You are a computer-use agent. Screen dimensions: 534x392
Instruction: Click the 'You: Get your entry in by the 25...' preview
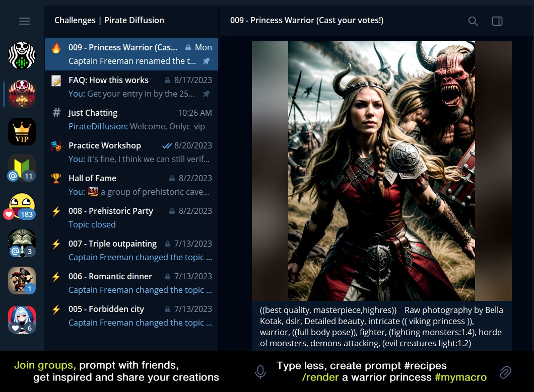click(131, 94)
